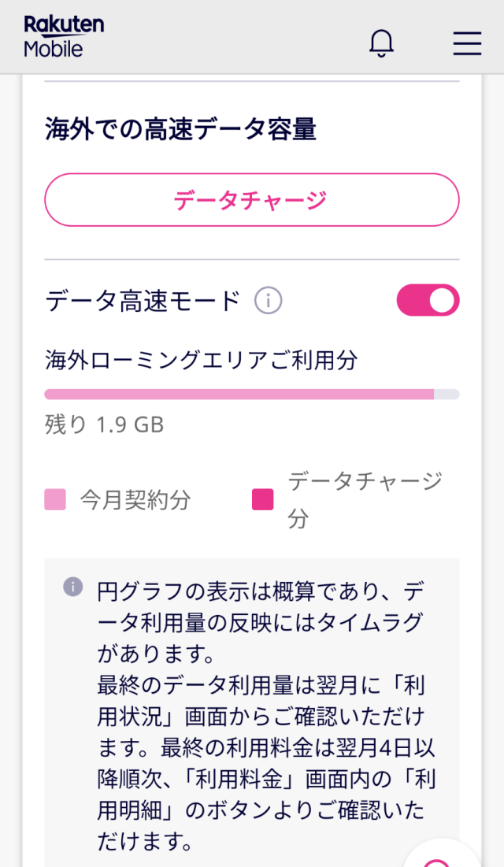Screen dimensions: 504x867
Task: Click the unused grey end of usage bar
Action: (x=447, y=394)
